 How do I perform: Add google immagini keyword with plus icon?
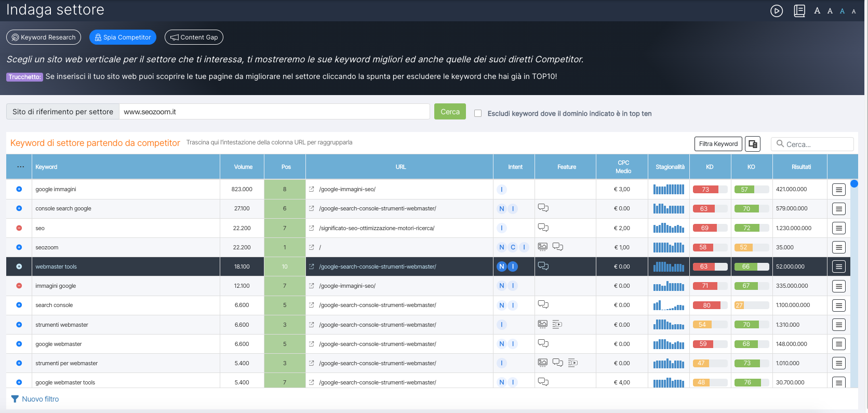[x=19, y=189]
